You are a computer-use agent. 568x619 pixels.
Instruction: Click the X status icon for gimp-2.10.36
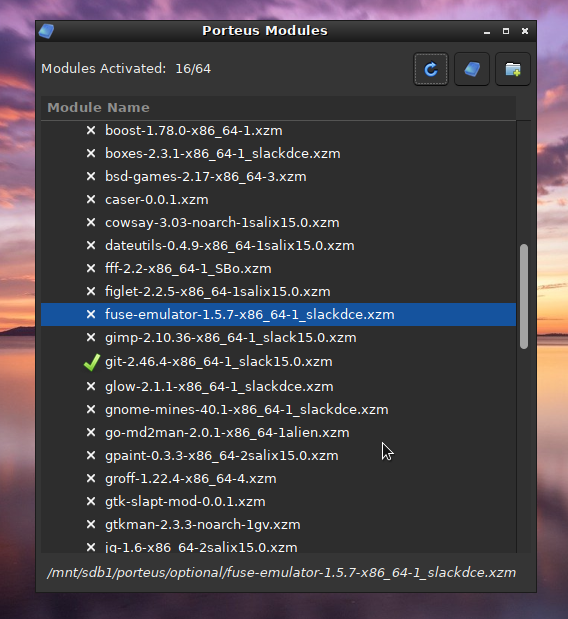coord(91,338)
